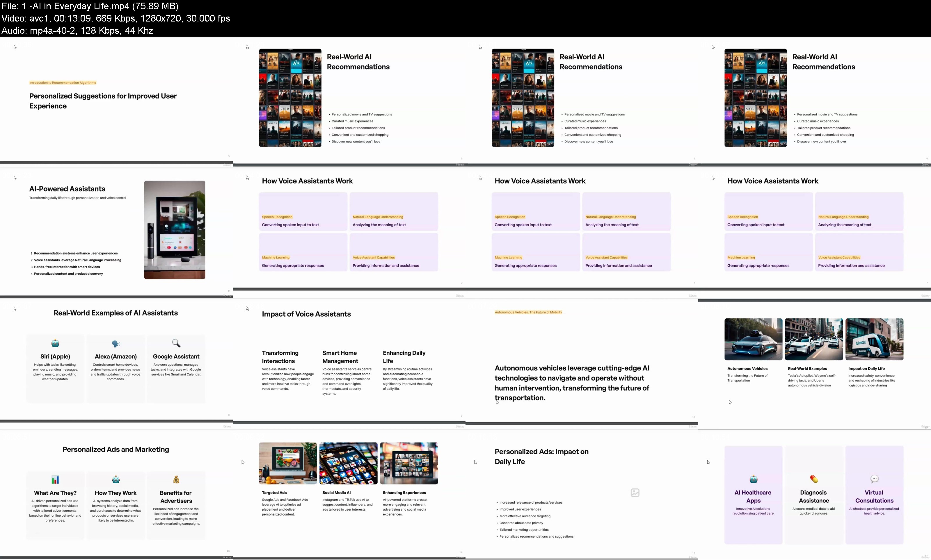The image size is (931, 560).
Task: Open the Social Media AI app icons image
Action: point(348,463)
